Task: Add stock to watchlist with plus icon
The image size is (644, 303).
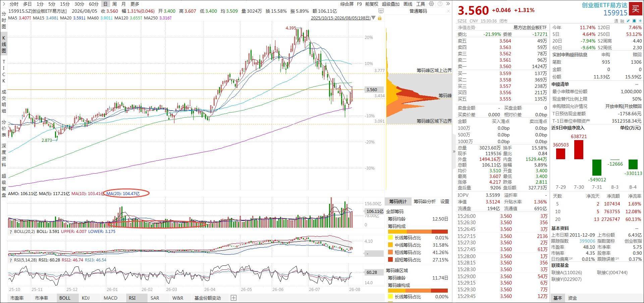Action: [640, 21]
